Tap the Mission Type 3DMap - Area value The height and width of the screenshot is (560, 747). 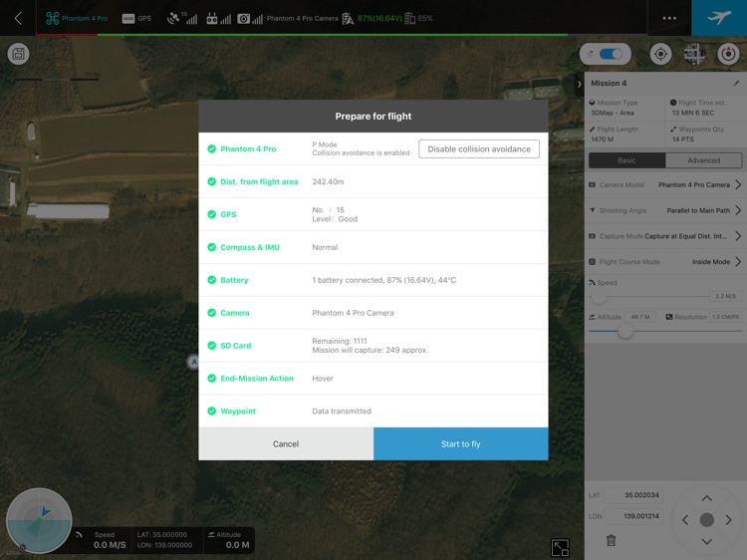click(613, 113)
